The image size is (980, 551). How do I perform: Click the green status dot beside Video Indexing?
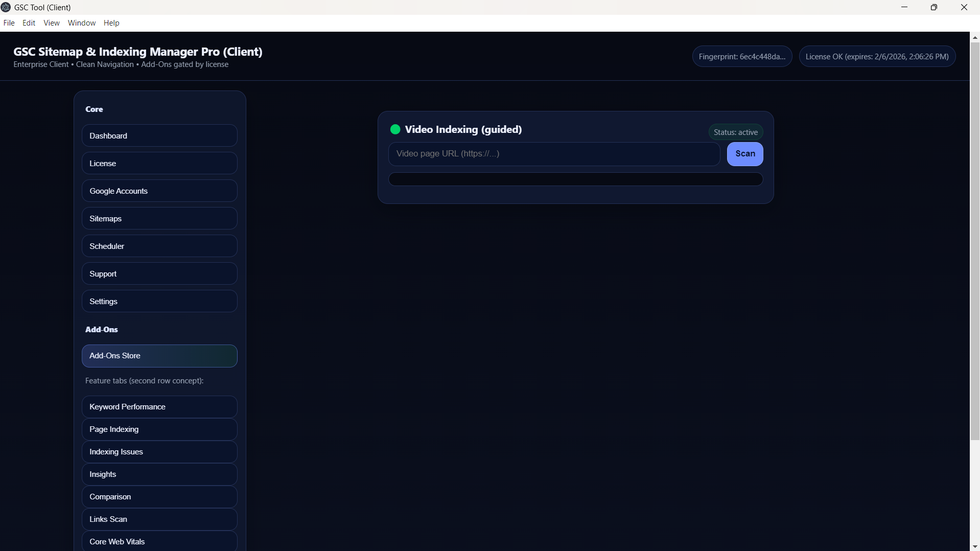click(x=395, y=129)
